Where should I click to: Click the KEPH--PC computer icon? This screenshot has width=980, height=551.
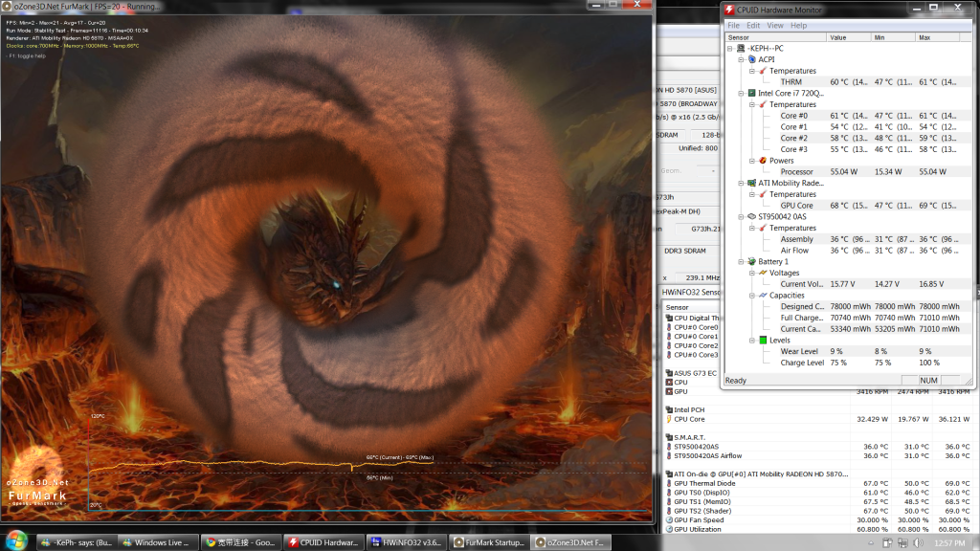tap(741, 48)
